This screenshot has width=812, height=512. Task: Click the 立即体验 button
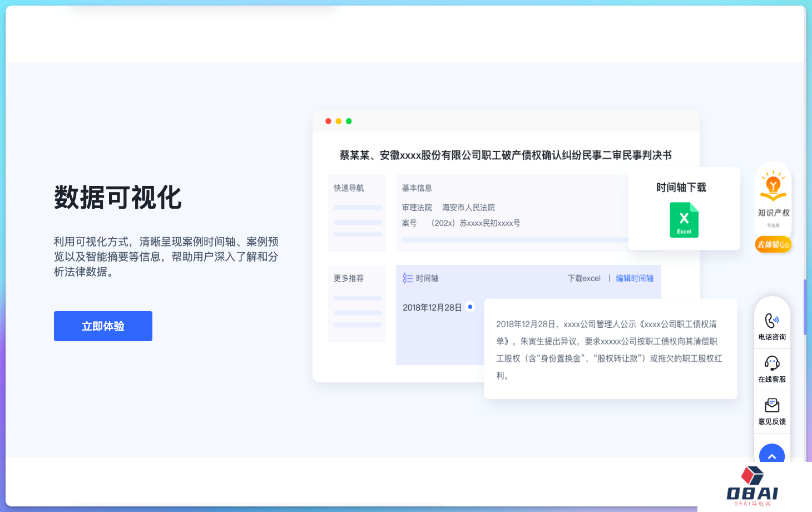click(x=103, y=326)
